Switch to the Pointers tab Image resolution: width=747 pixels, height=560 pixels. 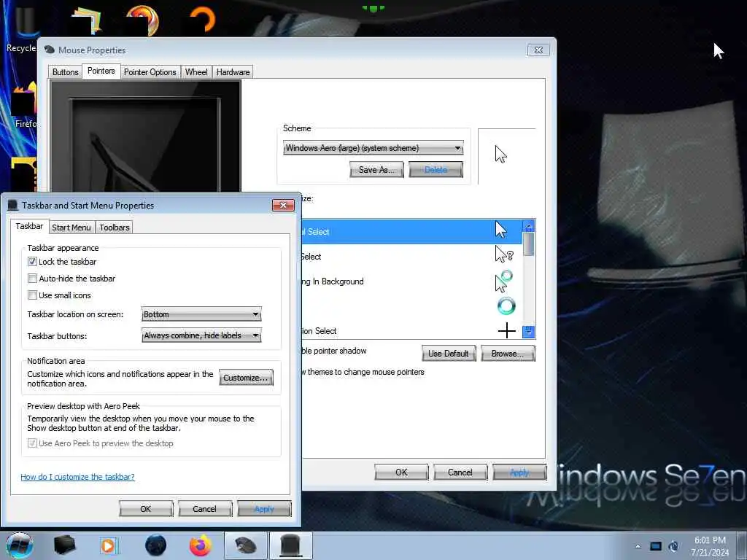pos(101,71)
